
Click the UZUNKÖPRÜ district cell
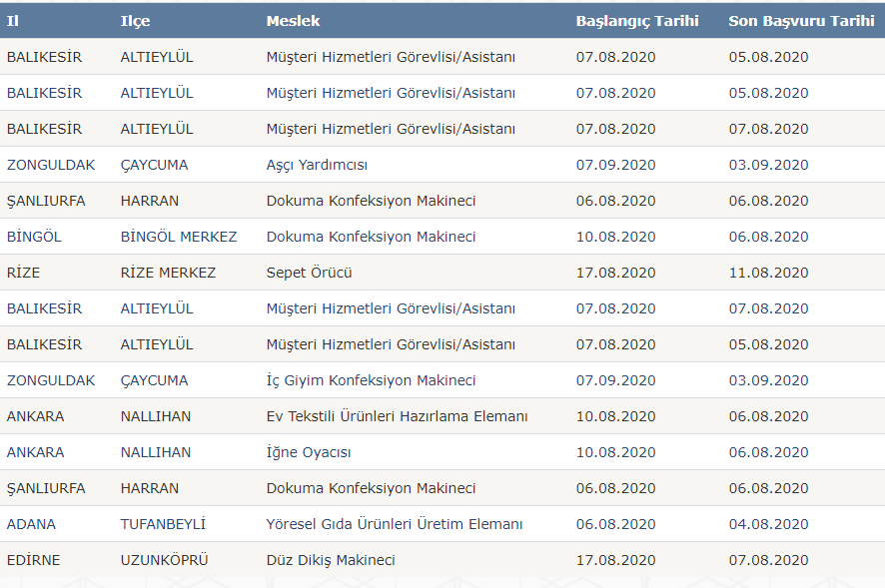pyautogui.click(x=164, y=560)
